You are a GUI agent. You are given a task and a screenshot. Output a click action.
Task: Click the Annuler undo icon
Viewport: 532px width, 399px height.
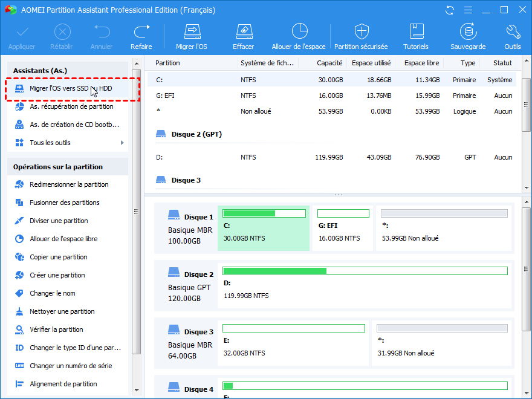(x=102, y=31)
